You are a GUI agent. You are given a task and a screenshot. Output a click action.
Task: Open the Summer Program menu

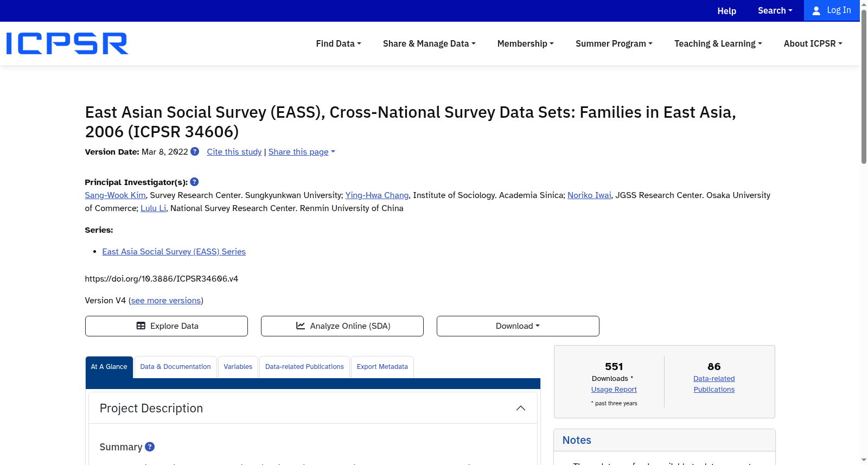click(x=614, y=43)
